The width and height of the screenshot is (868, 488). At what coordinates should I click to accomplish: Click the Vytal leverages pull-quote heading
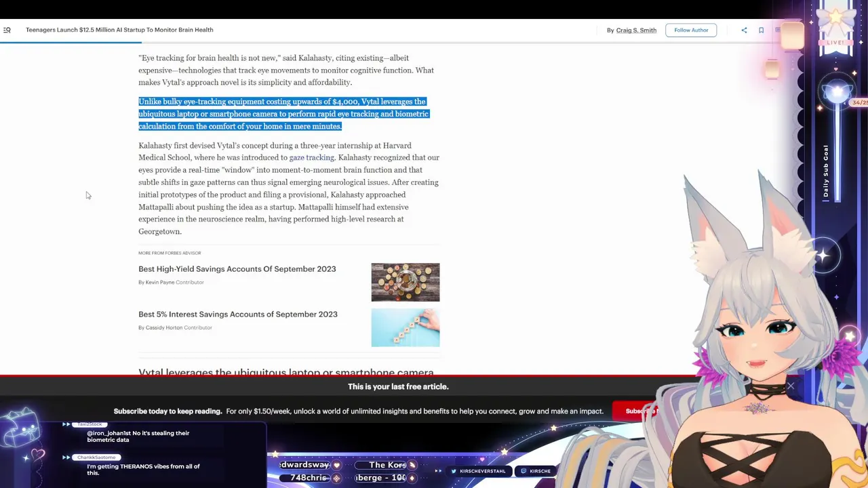click(x=286, y=371)
